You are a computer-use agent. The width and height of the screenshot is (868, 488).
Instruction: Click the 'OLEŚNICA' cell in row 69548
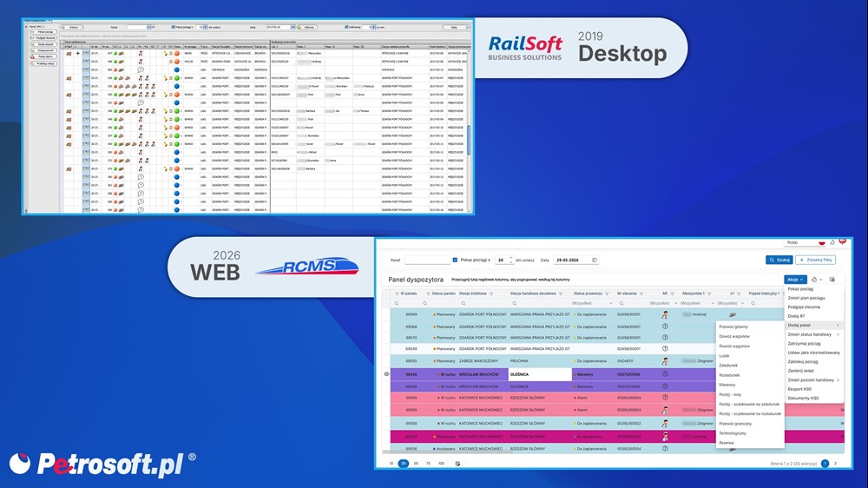click(x=540, y=374)
